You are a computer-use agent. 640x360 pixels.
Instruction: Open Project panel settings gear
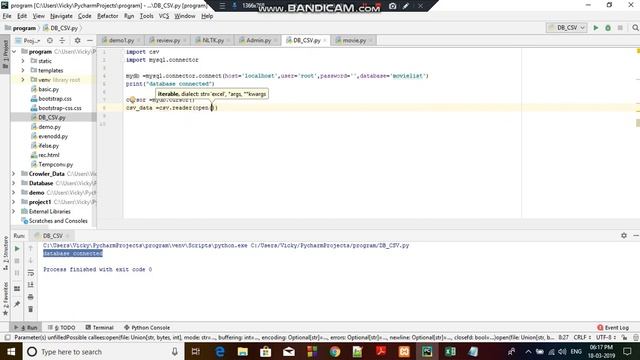click(77, 40)
